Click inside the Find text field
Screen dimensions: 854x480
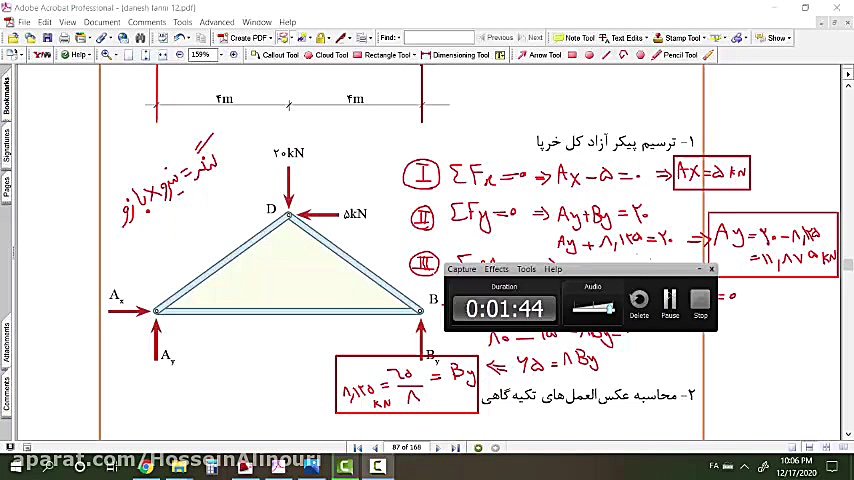[x=439, y=38]
